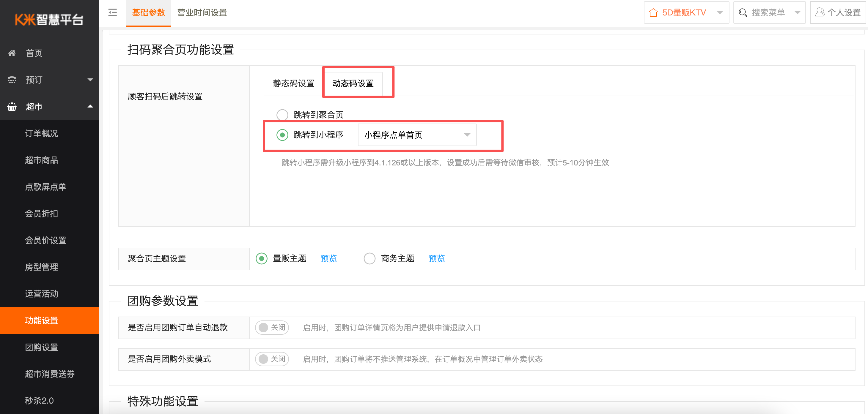Open the 搜索菜单 dropdown arrow

click(797, 13)
